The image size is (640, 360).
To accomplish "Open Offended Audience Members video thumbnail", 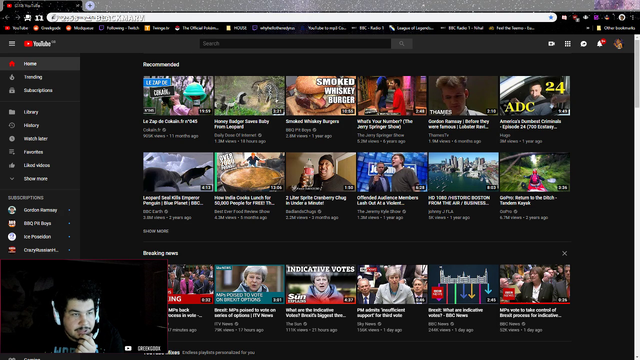I will pos(392,172).
